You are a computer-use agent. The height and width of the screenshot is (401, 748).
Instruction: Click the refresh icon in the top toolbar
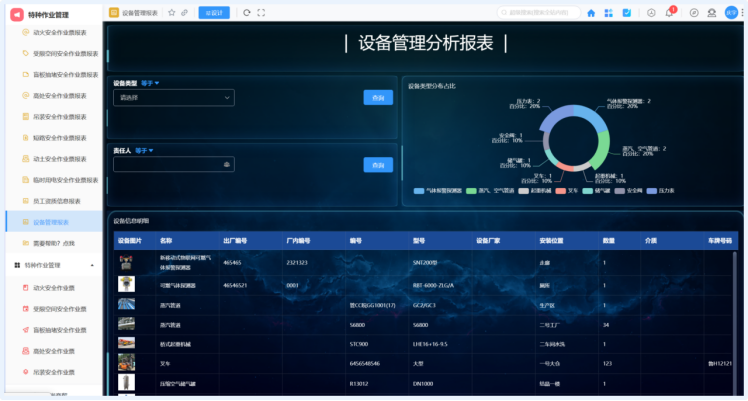coord(248,13)
